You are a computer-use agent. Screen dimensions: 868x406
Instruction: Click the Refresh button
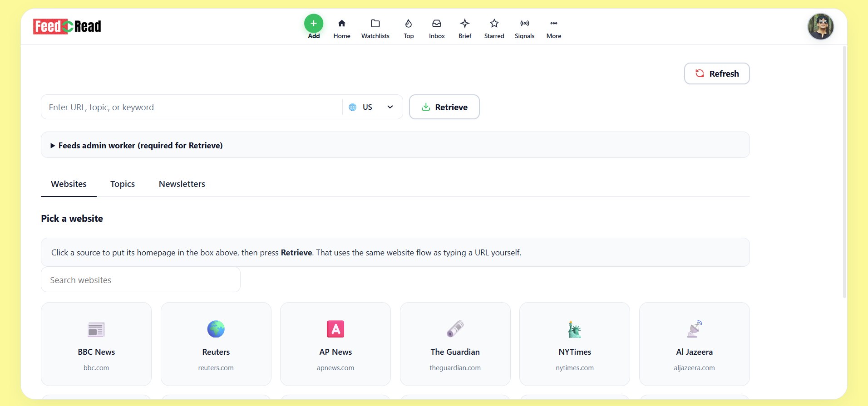coord(717,73)
